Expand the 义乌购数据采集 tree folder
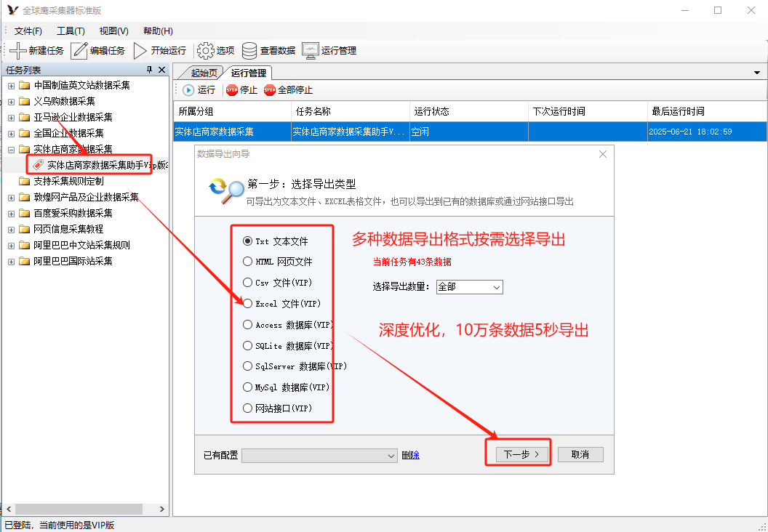The height and width of the screenshot is (532, 768). pos(11,102)
